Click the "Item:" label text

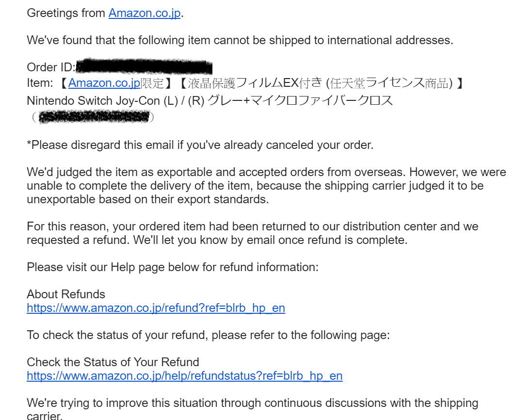click(40, 83)
